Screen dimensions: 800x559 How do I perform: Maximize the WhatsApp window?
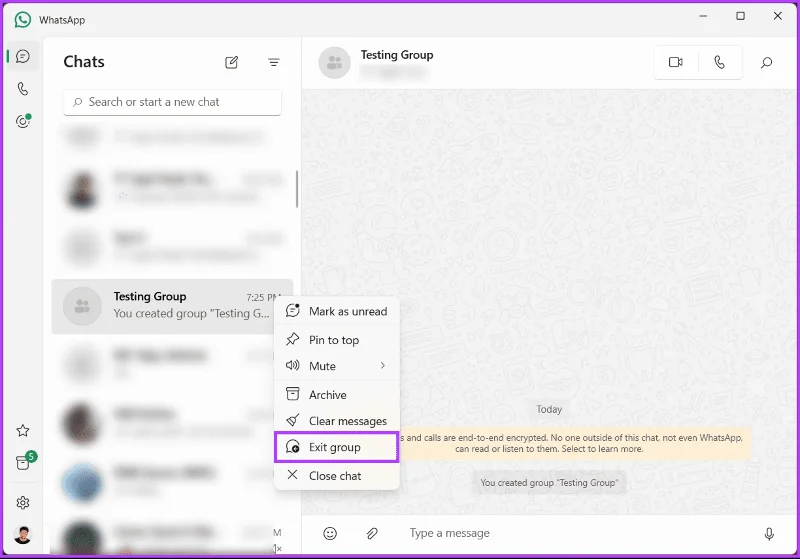[x=740, y=16]
